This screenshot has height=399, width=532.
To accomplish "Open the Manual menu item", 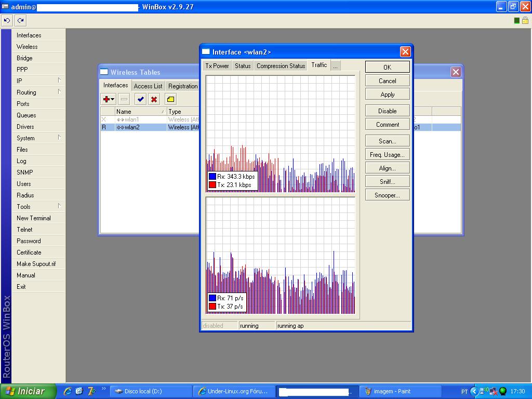I will tap(38, 275).
